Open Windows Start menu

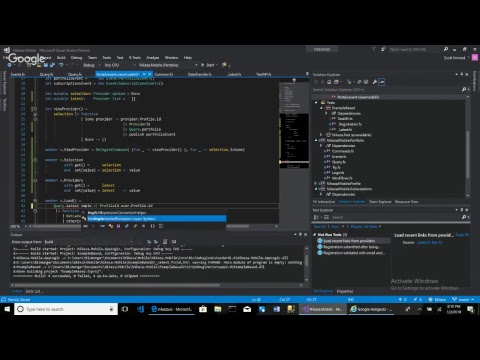point(7,309)
